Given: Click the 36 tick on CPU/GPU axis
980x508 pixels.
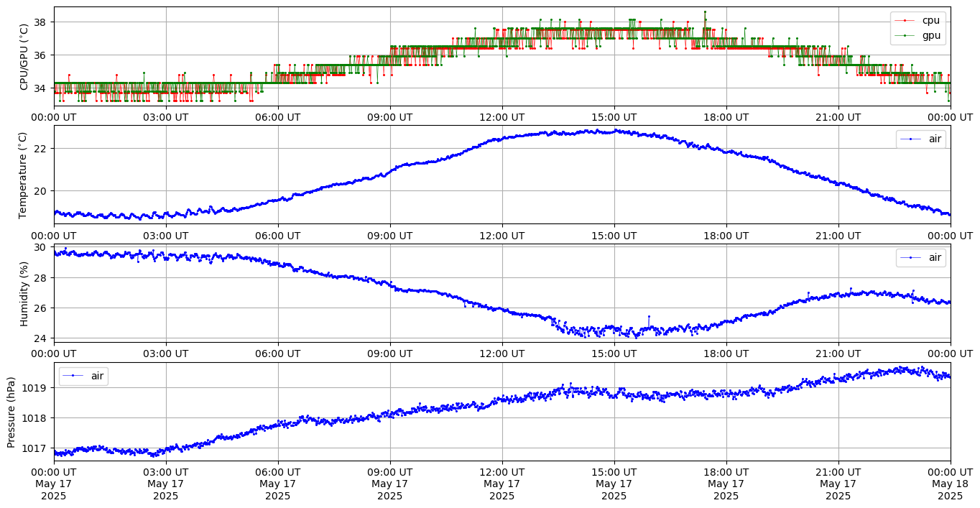Looking at the screenshot, I should pos(40,55).
